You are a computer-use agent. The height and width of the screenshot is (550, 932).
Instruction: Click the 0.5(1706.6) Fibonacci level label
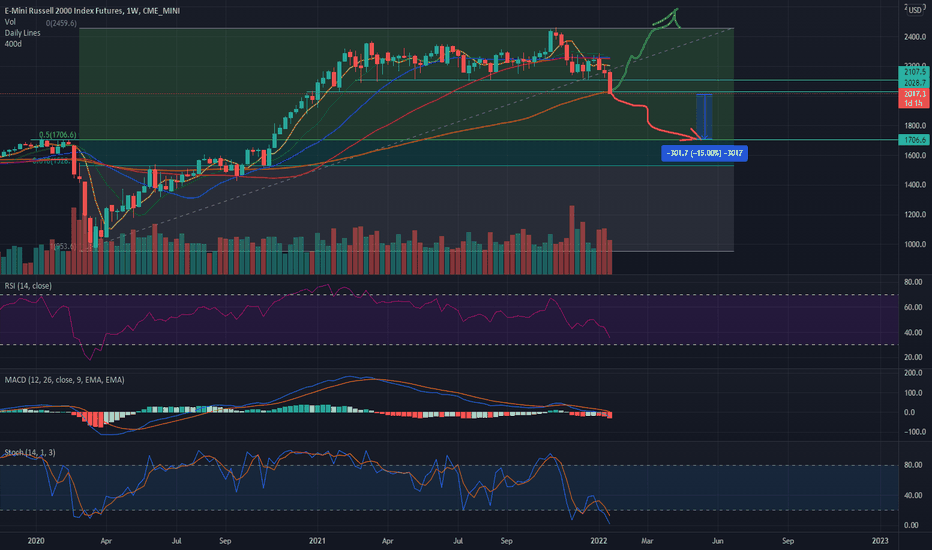coord(58,135)
